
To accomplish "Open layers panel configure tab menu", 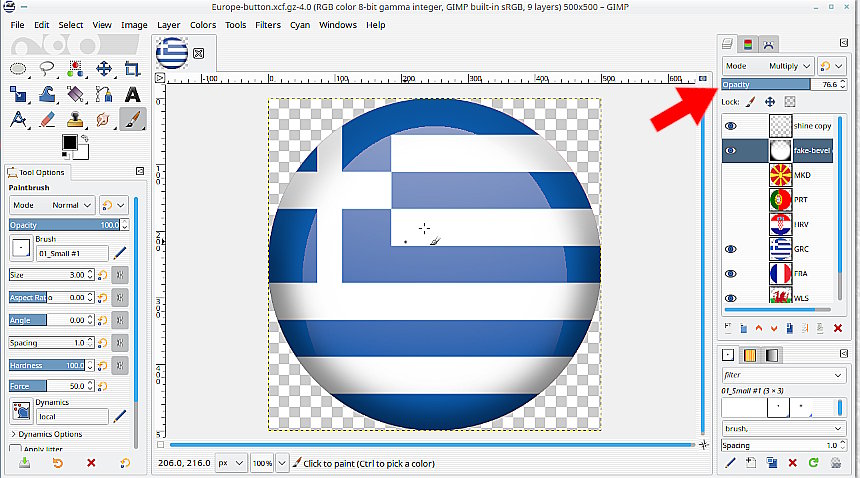I will click(x=844, y=43).
